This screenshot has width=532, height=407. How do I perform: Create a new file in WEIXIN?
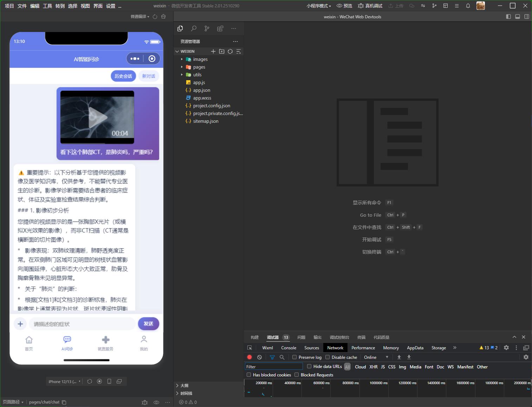coord(213,51)
